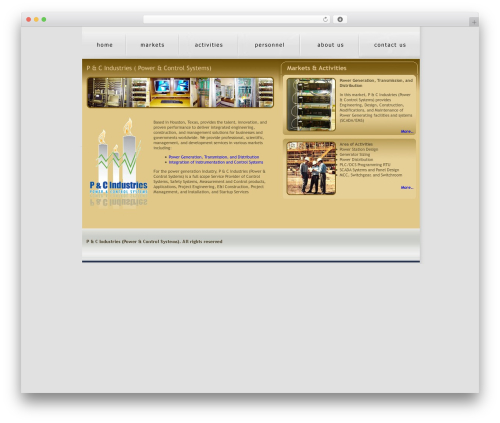Screen dimensions: 500x423
Task: Click the server rack equipment photo
Action: coord(311,104)
